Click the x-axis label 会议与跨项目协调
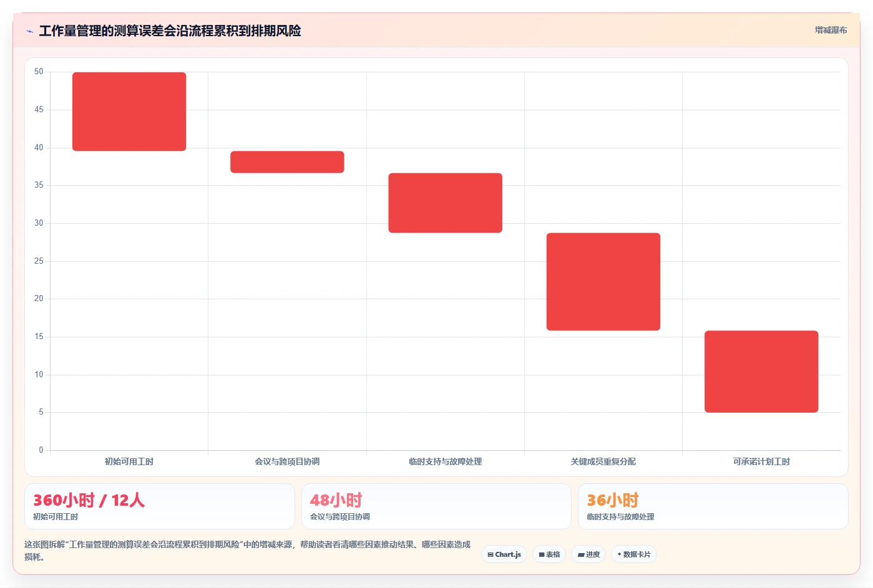Viewport: 873px width, 588px height. (x=287, y=461)
